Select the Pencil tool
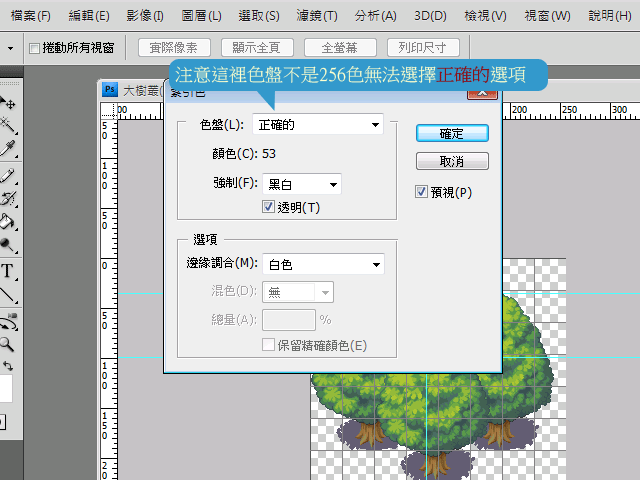 7,176
